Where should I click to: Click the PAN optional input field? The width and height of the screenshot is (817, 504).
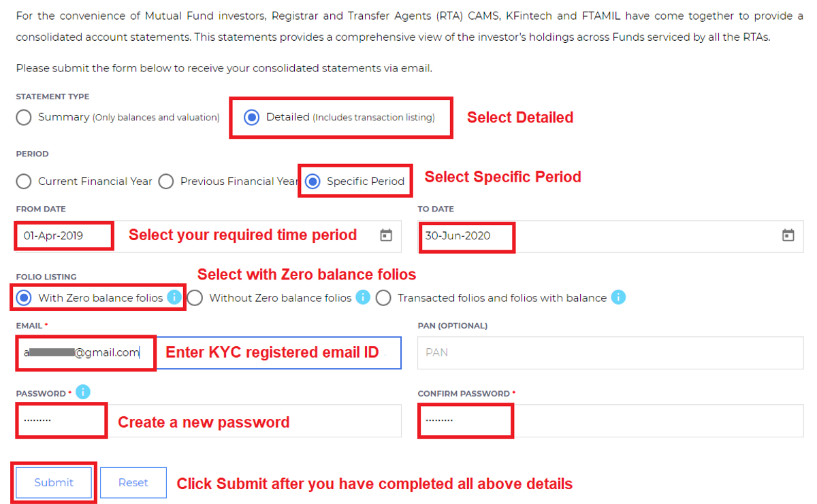(609, 352)
